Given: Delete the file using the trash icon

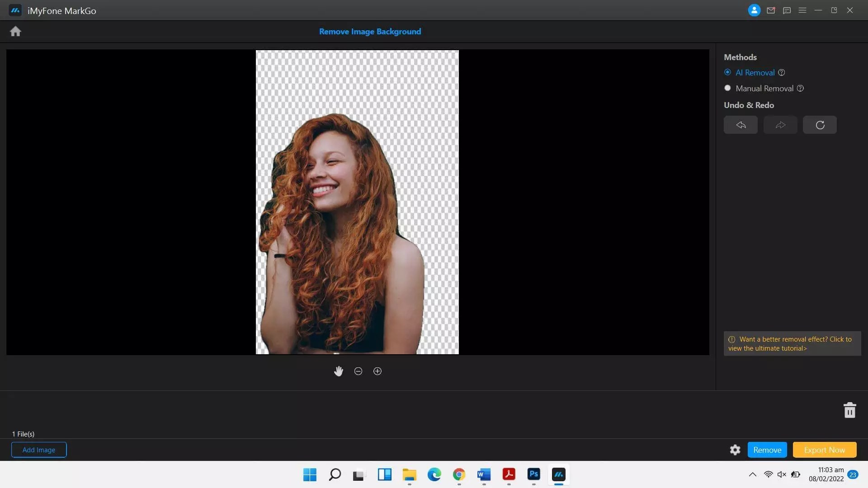Looking at the screenshot, I should (x=849, y=410).
